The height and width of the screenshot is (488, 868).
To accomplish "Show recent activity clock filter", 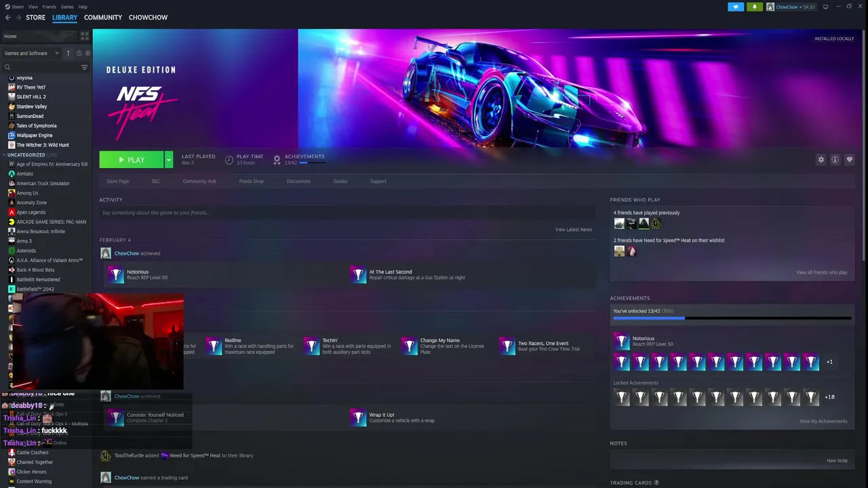I will [x=79, y=53].
